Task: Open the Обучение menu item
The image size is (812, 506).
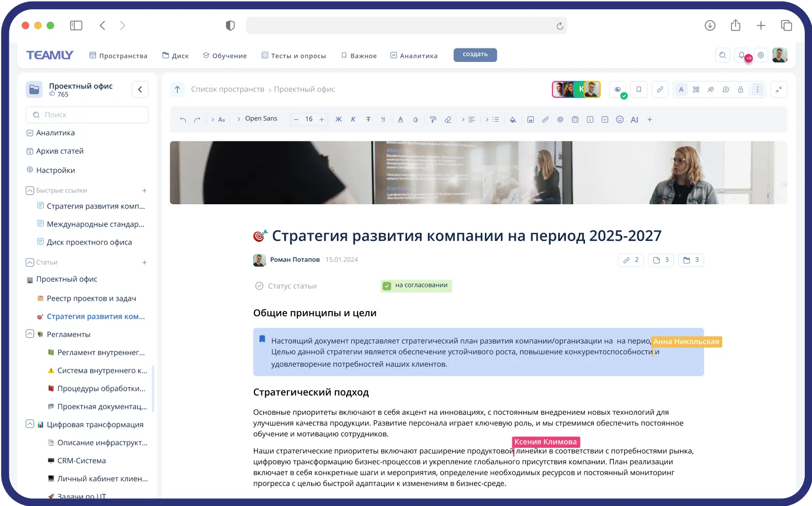Action: [224, 56]
